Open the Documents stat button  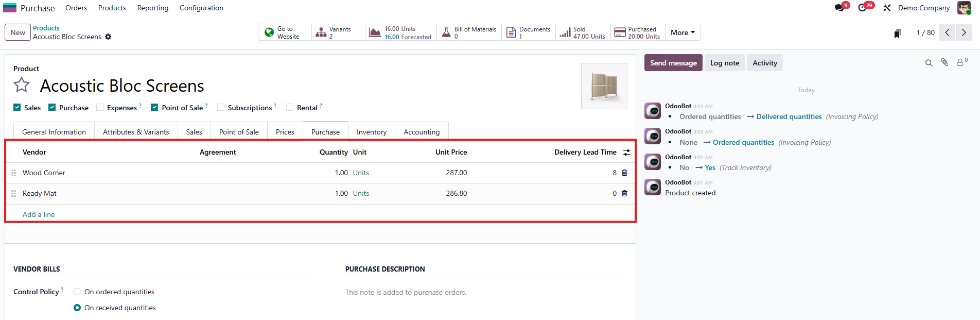(x=529, y=32)
